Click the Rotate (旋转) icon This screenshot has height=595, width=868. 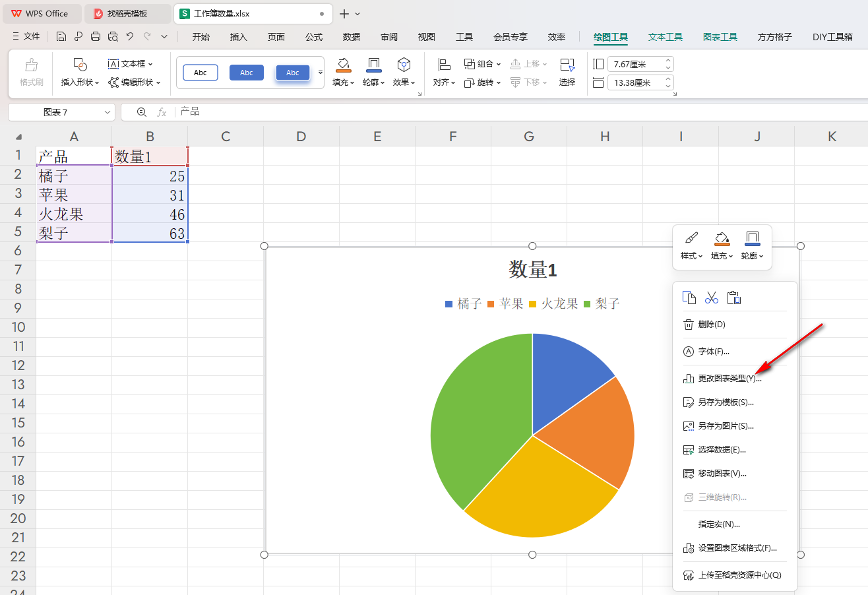coord(470,82)
